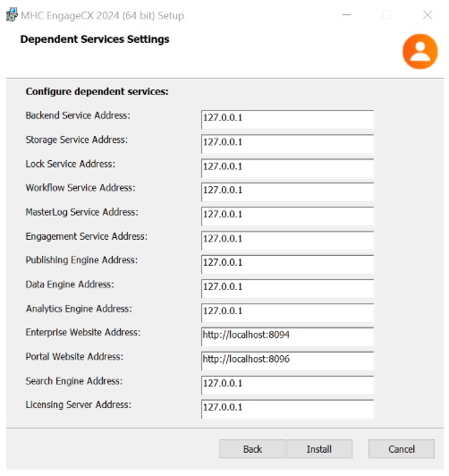Minimize the setup window
The image size is (449, 476).
tap(346, 14)
